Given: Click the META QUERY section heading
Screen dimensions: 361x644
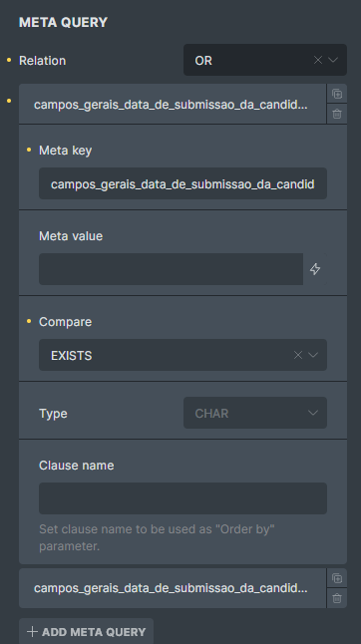Looking at the screenshot, I should (x=63, y=22).
